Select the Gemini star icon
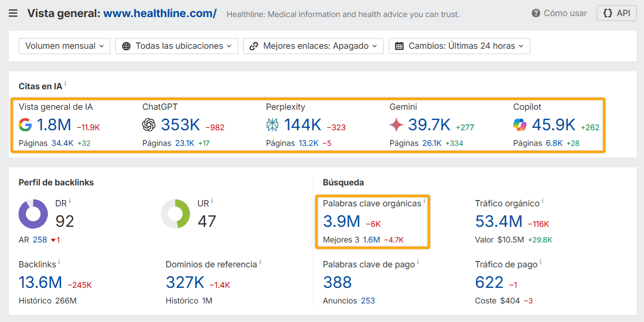644x322 pixels. coord(396,124)
